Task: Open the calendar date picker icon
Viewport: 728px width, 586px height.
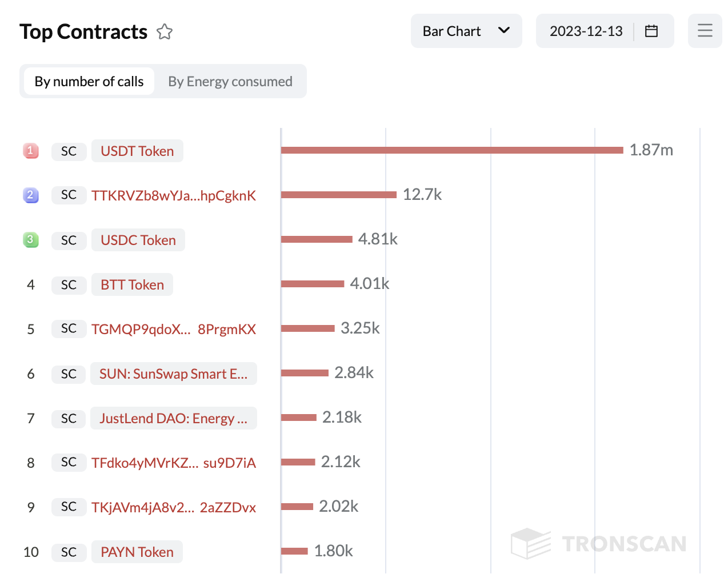Action: click(651, 31)
